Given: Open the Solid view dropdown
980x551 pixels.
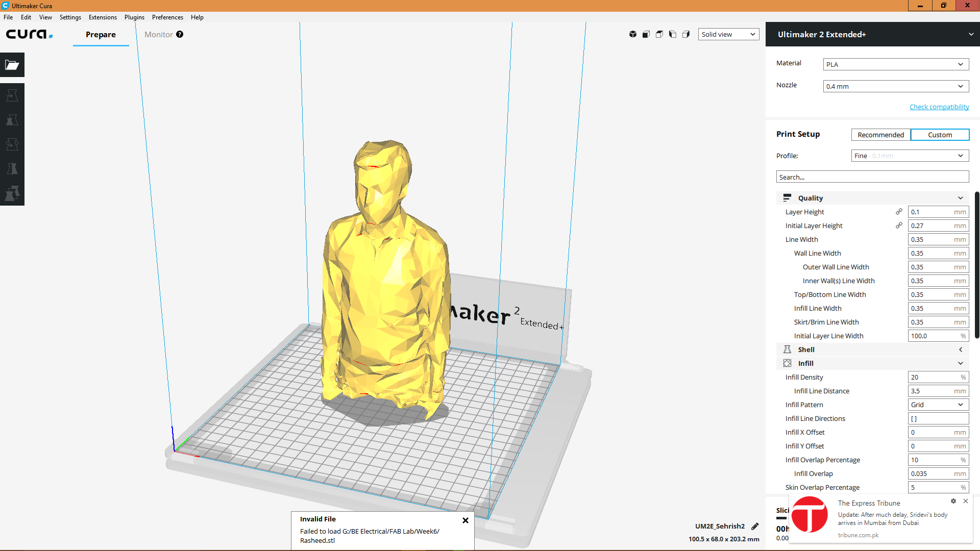Looking at the screenshot, I should pos(728,34).
